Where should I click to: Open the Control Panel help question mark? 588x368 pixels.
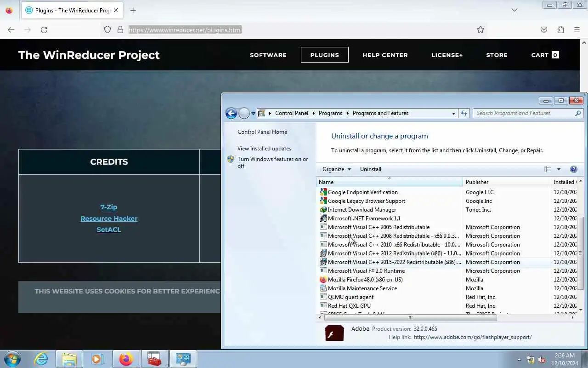[x=573, y=169]
